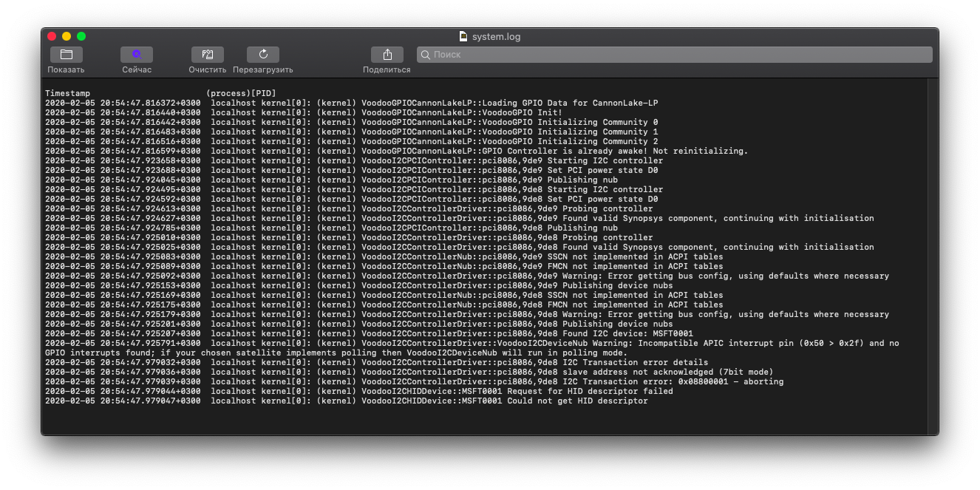Select line 'pci8086,9de9 FMCN not implemented'

(x=384, y=266)
